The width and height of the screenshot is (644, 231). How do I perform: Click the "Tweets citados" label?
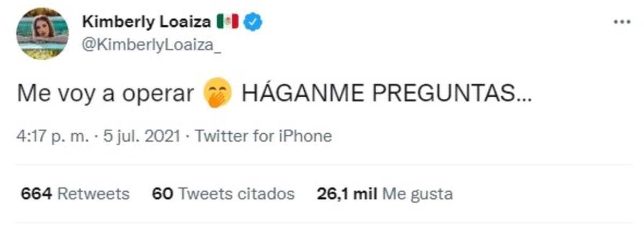pos(236,193)
